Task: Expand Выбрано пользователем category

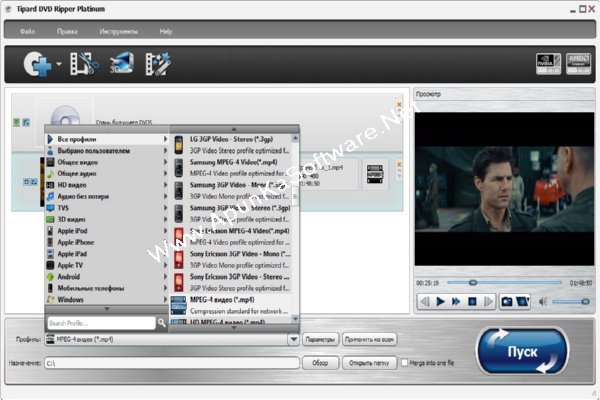Action: pyautogui.click(x=107, y=150)
